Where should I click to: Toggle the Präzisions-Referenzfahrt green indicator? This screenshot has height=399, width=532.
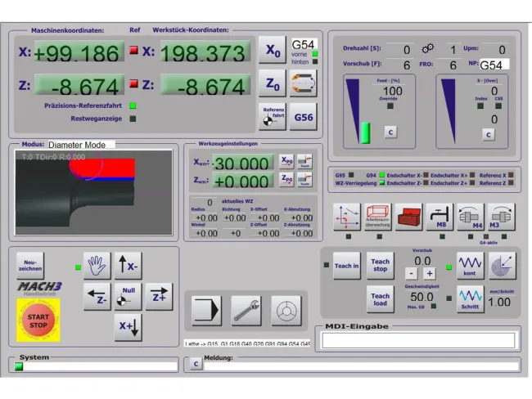(133, 105)
